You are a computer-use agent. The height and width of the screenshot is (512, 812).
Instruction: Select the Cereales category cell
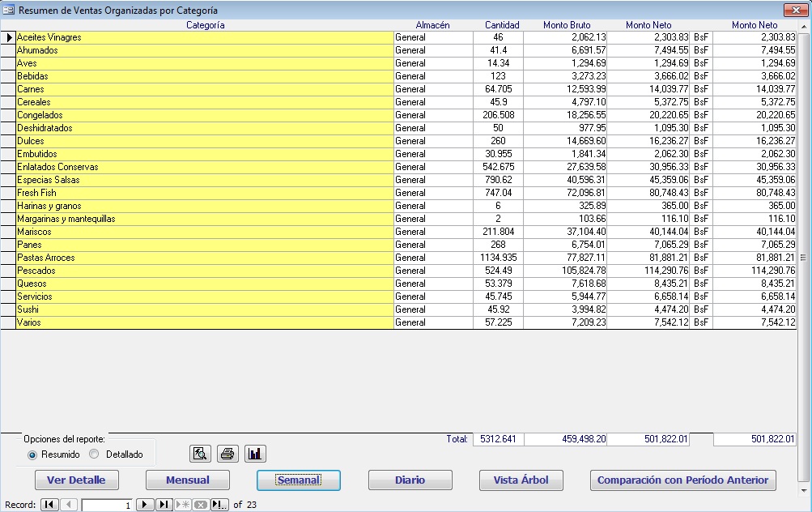[x=205, y=102]
